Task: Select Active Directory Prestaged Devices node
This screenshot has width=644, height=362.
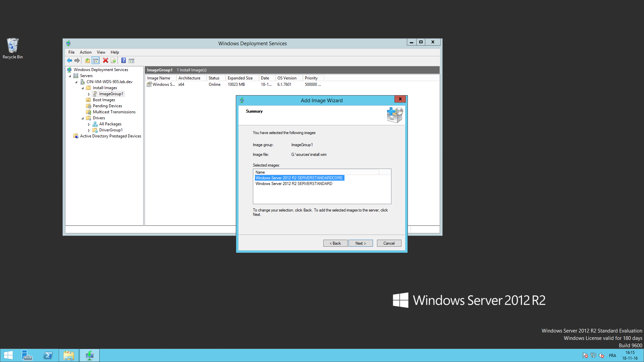Action: [x=110, y=136]
